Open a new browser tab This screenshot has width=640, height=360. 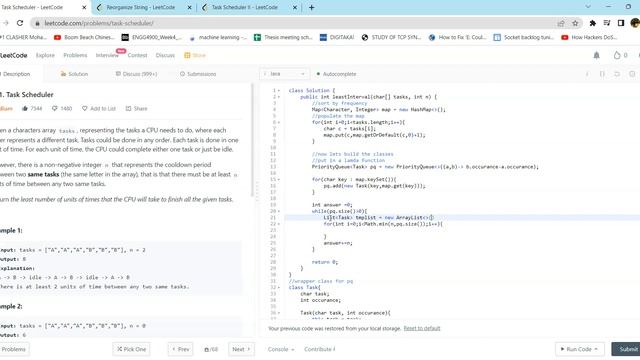point(311,7)
